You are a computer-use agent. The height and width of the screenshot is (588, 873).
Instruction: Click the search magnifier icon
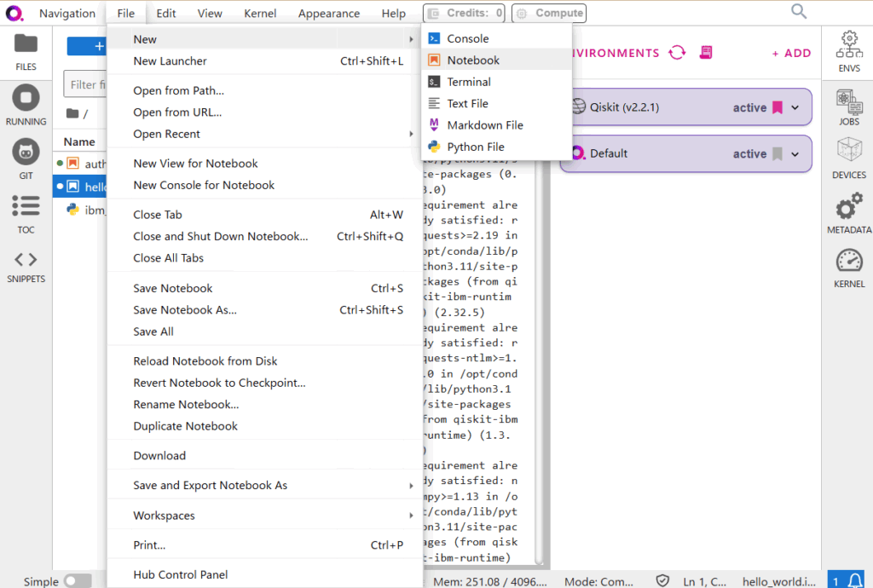click(799, 11)
